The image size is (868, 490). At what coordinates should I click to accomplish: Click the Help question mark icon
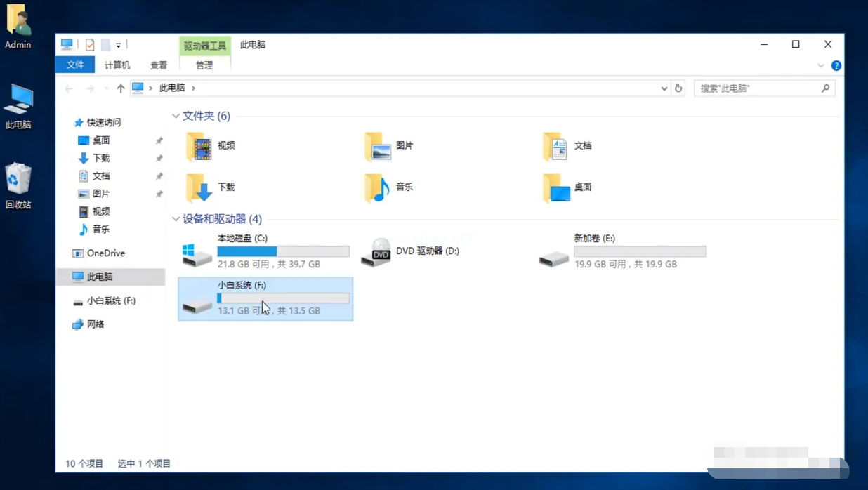(836, 65)
